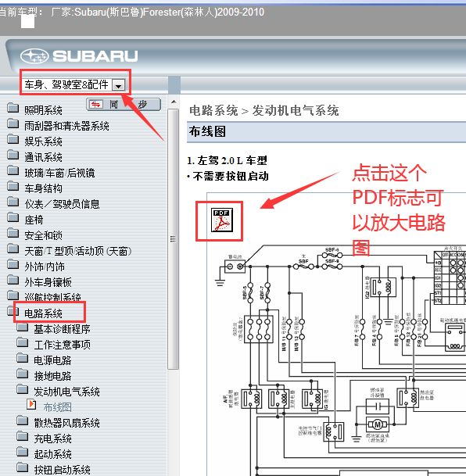Collapse 发动机电气系统 subfolder

click(x=66, y=392)
